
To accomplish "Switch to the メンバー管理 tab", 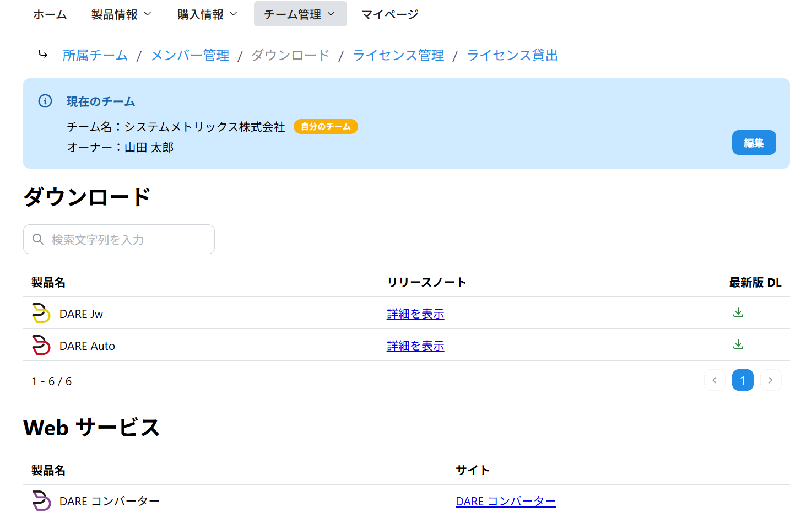I will (190, 55).
